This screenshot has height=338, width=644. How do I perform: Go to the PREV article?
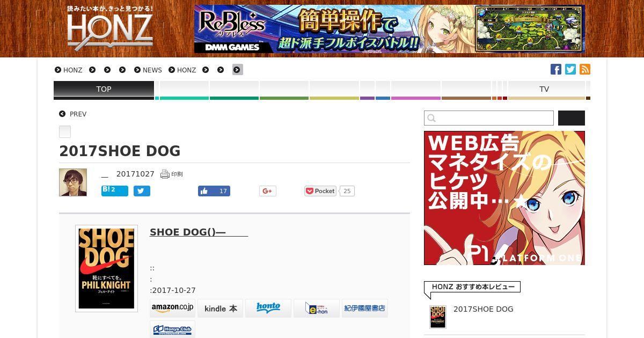tap(73, 114)
